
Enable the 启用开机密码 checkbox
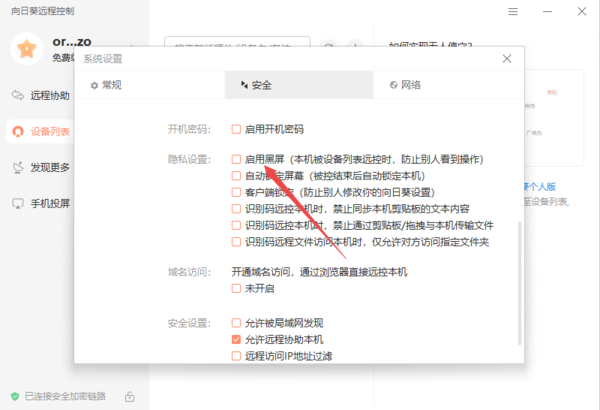(x=236, y=130)
